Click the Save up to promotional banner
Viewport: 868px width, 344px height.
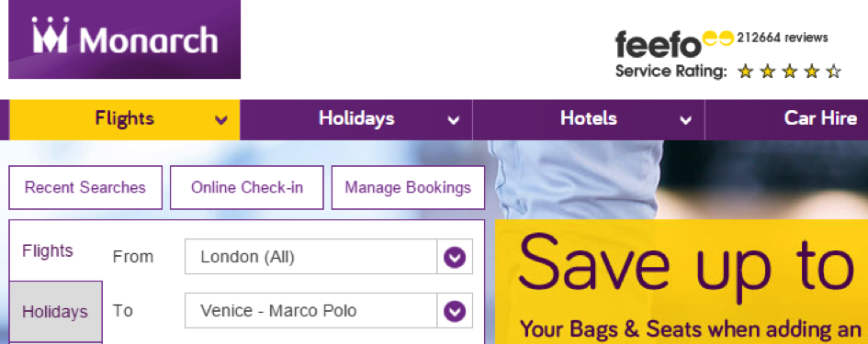[682, 282]
